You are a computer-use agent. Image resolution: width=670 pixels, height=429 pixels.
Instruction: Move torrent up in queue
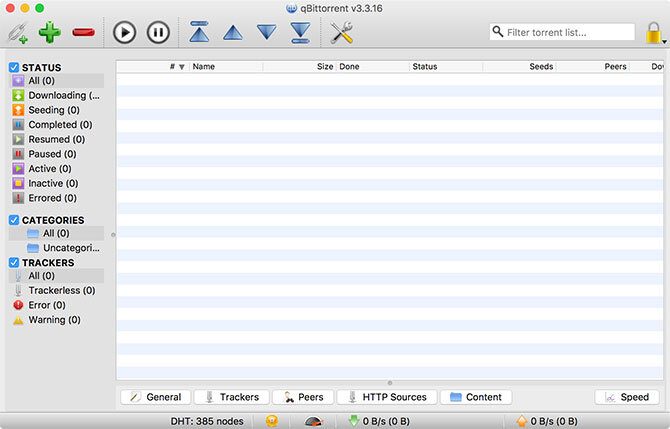[233, 33]
